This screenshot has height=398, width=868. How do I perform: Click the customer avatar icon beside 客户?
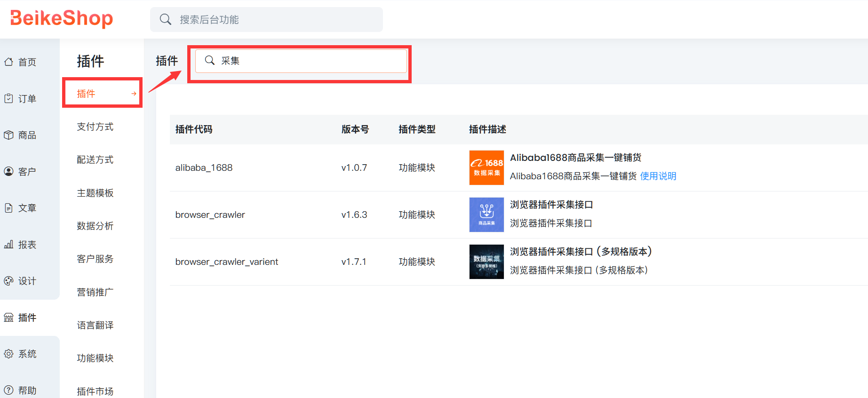pos(8,171)
